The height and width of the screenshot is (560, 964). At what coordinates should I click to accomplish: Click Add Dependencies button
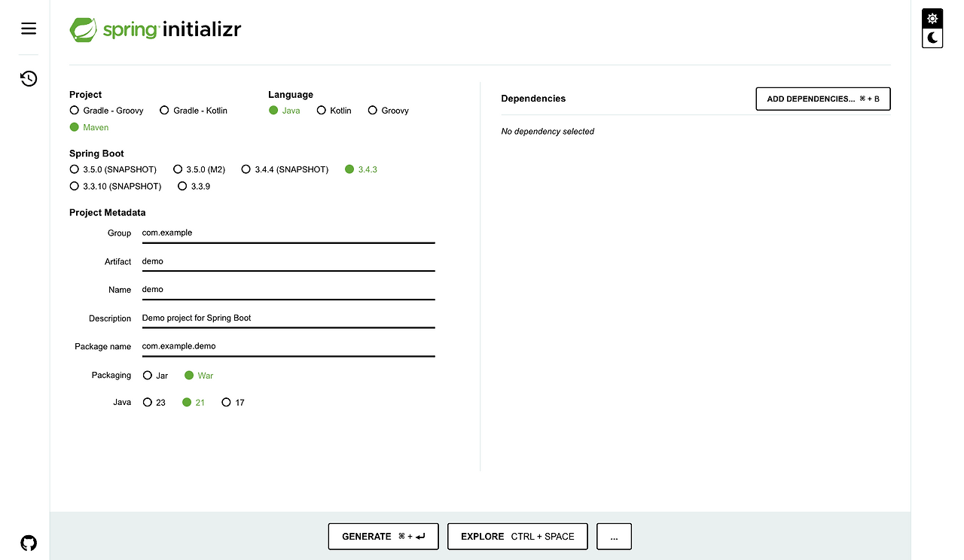823,99
